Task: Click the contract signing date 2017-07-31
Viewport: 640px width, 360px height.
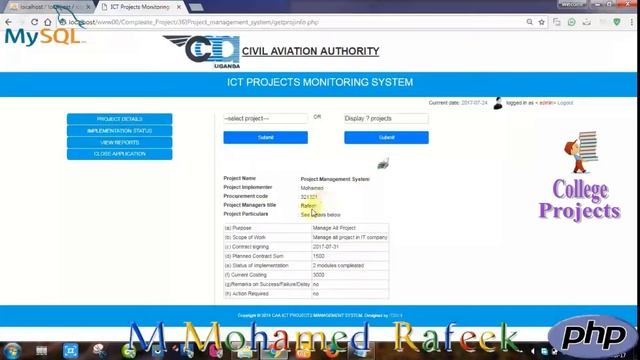Action: (350, 247)
